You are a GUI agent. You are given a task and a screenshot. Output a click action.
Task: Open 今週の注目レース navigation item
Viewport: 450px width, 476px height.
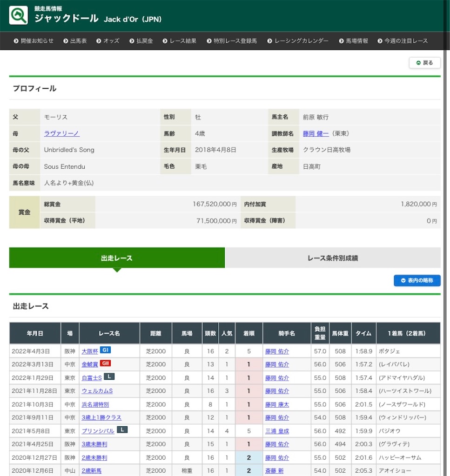[x=403, y=41]
